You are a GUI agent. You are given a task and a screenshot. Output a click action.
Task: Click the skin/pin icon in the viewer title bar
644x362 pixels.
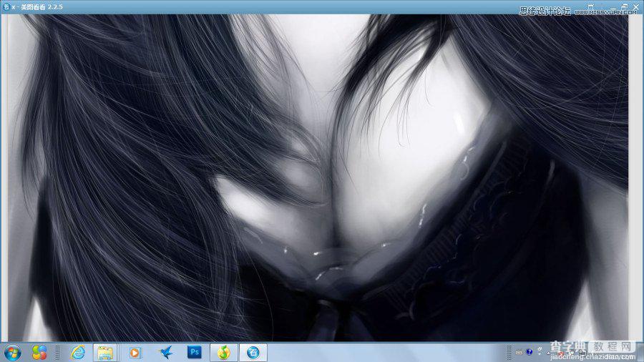click(590, 6)
